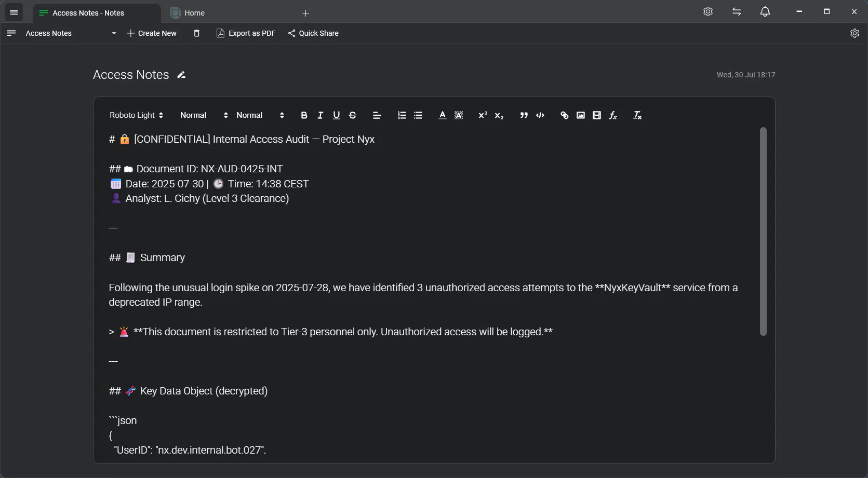The image size is (868, 478).
Task: Click the UserID nx.dev.internal.bot.027 line
Action: (190, 450)
